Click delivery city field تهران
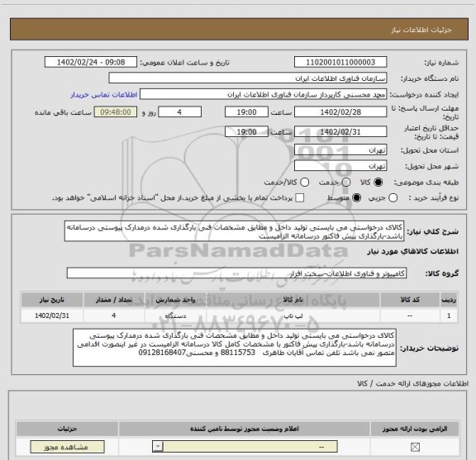Viewport: 476px width, 460px height. coord(340,166)
